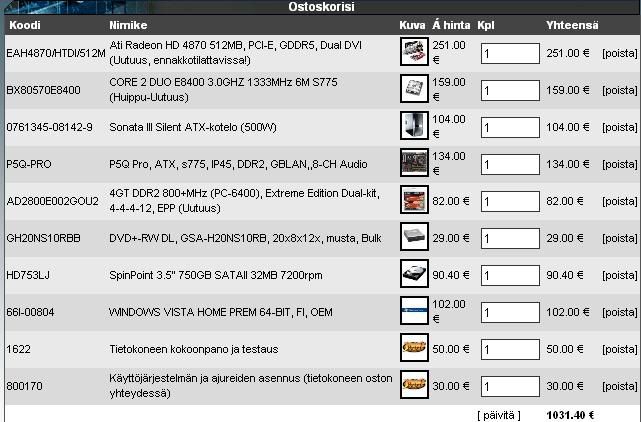The image size is (641, 422).
Task: Select product code BX80570E8400
Action: [43, 90]
